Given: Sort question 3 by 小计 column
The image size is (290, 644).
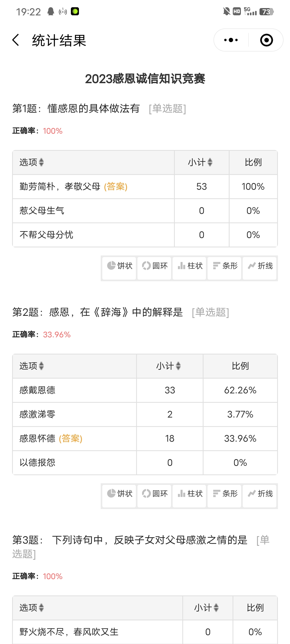Looking at the screenshot, I should [x=216, y=608].
